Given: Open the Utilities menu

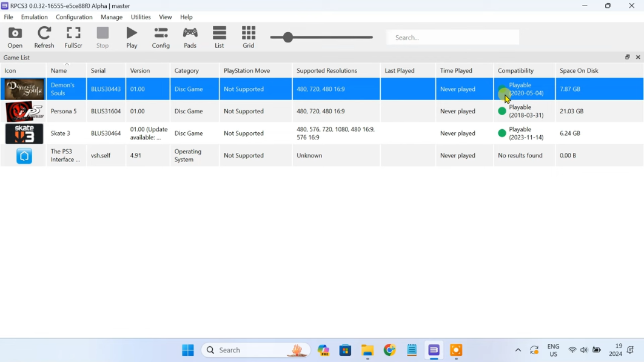Looking at the screenshot, I should pyautogui.click(x=141, y=17).
